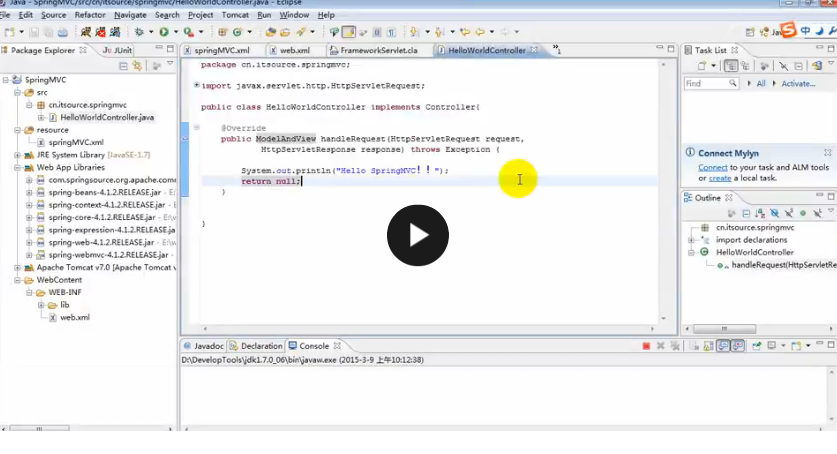Click the Activate... task link
This screenshot has width=837, height=454.
tap(798, 84)
